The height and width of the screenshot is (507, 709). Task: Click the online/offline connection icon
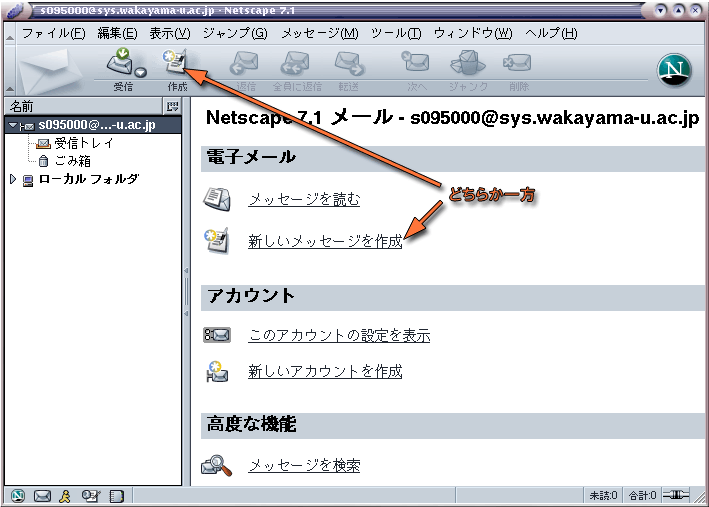pyautogui.click(x=676, y=495)
